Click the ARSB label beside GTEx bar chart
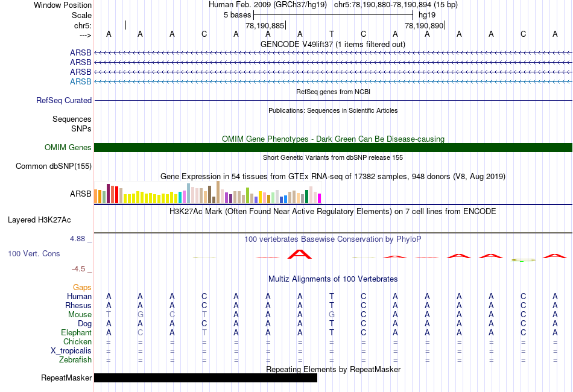Image resolution: width=573 pixels, height=392 pixels. coord(80,194)
